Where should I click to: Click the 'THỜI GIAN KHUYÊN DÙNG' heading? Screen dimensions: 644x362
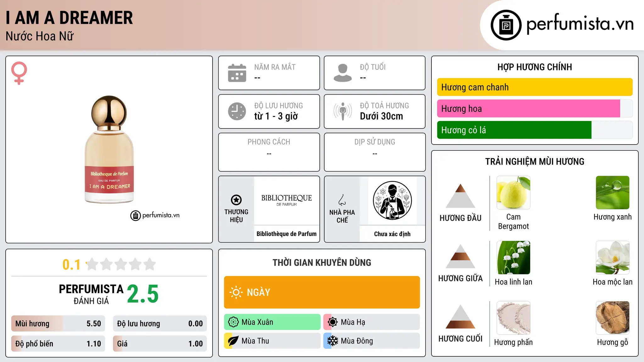[x=322, y=263]
